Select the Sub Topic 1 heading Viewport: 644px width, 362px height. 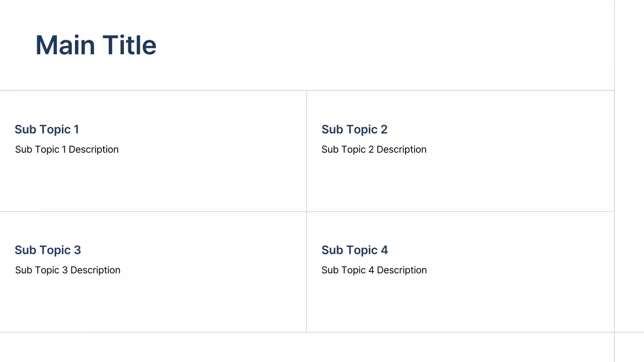tap(47, 130)
